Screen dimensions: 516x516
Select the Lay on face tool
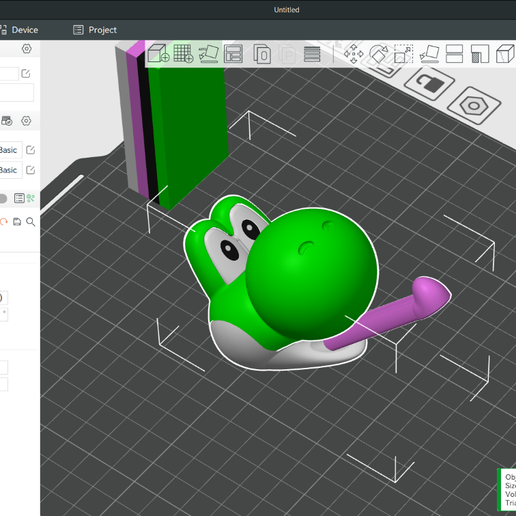429,54
